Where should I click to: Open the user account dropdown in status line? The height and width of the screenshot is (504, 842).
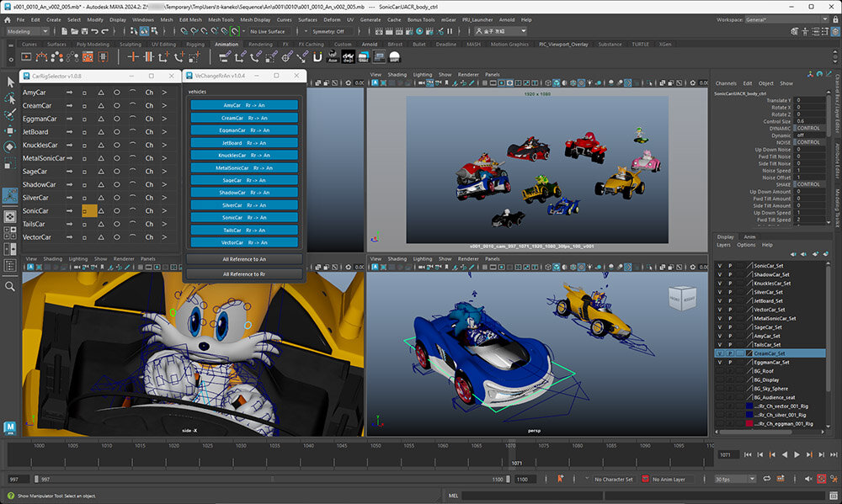click(500, 31)
